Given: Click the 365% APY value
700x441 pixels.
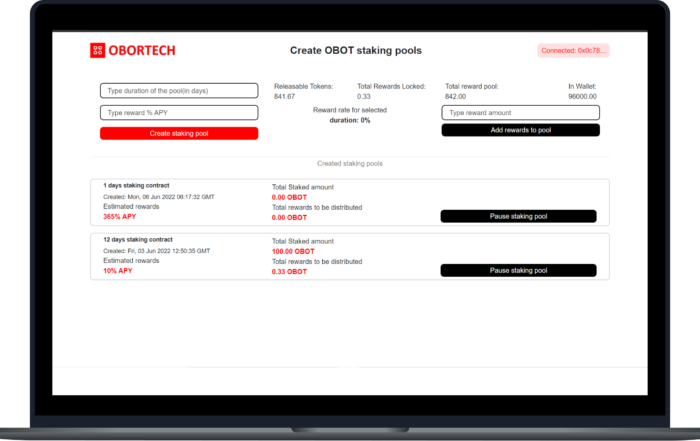Looking at the screenshot, I should [120, 216].
